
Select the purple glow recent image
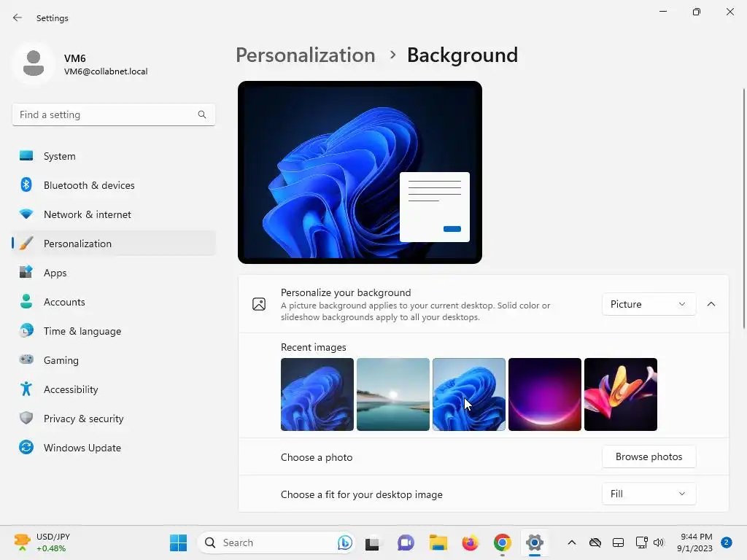pos(544,394)
